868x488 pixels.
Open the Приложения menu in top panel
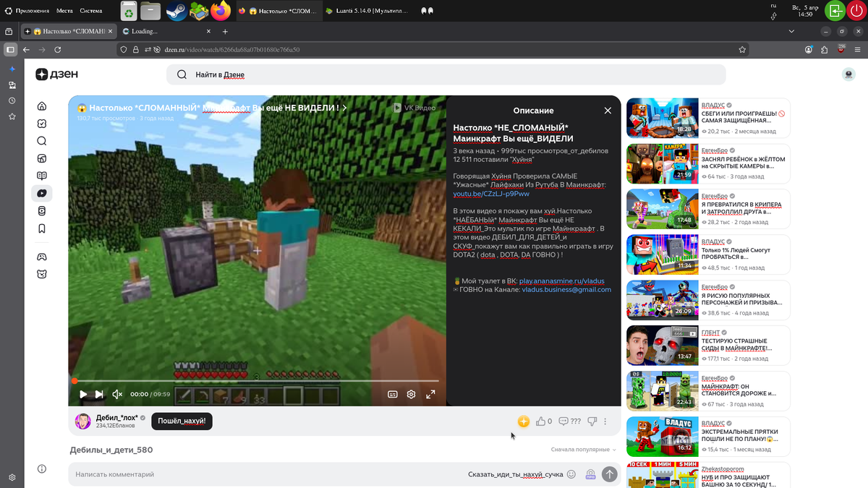click(x=26, y=11)
